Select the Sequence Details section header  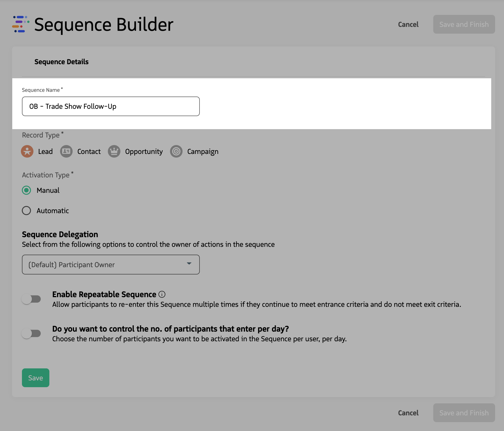click(61, 62)
